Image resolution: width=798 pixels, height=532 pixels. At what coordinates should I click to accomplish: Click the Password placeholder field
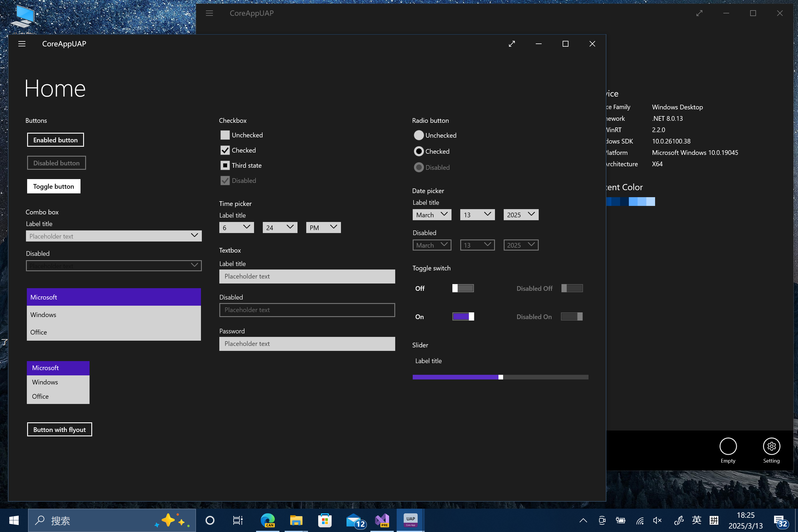coord(307,344)
